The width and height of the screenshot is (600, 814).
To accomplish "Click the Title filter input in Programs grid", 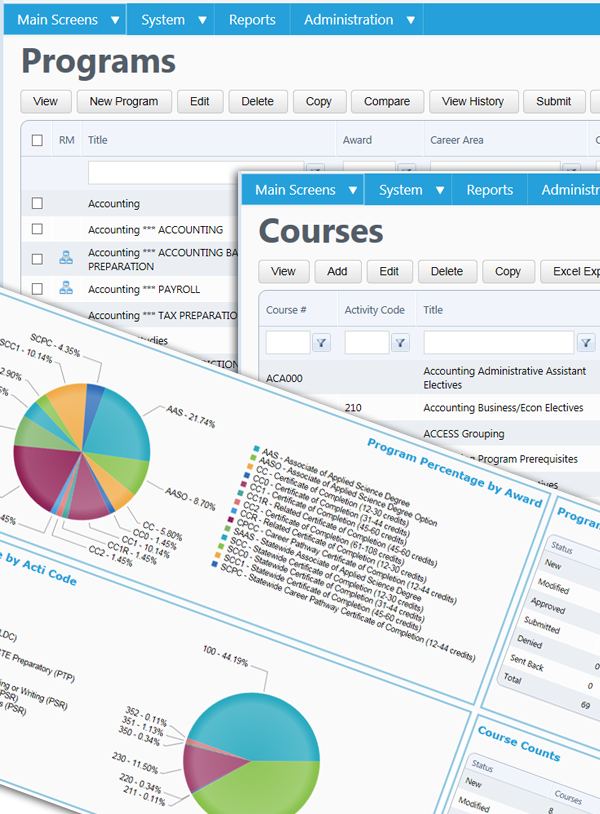I will 163,173.
